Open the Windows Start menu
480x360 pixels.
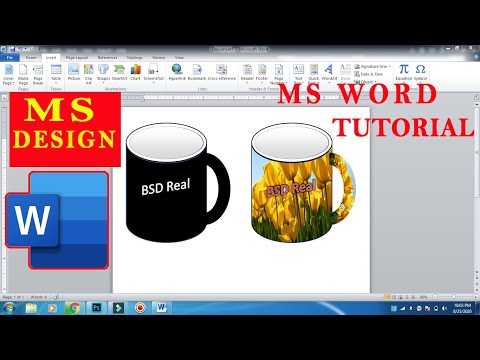[9, 308]
